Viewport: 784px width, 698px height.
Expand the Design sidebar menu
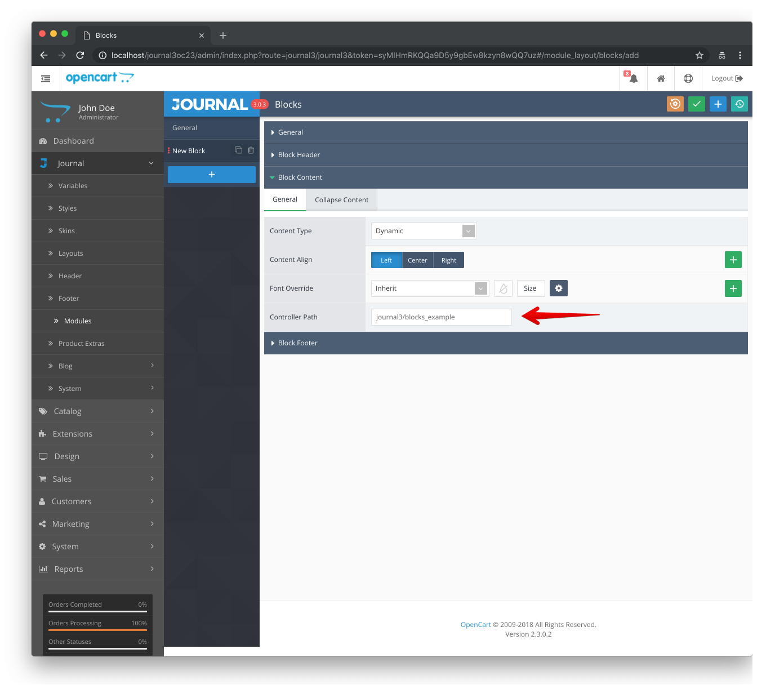(x=97, y=456)
